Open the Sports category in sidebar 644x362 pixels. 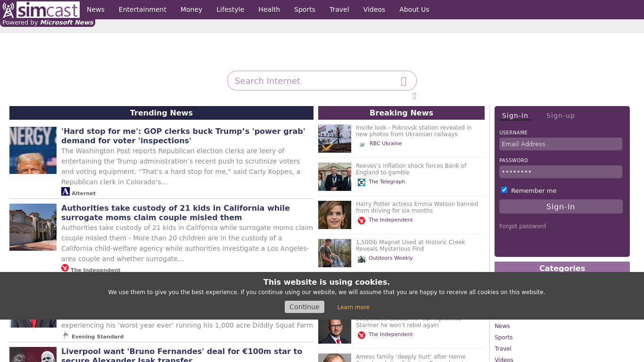coord(504,337)
